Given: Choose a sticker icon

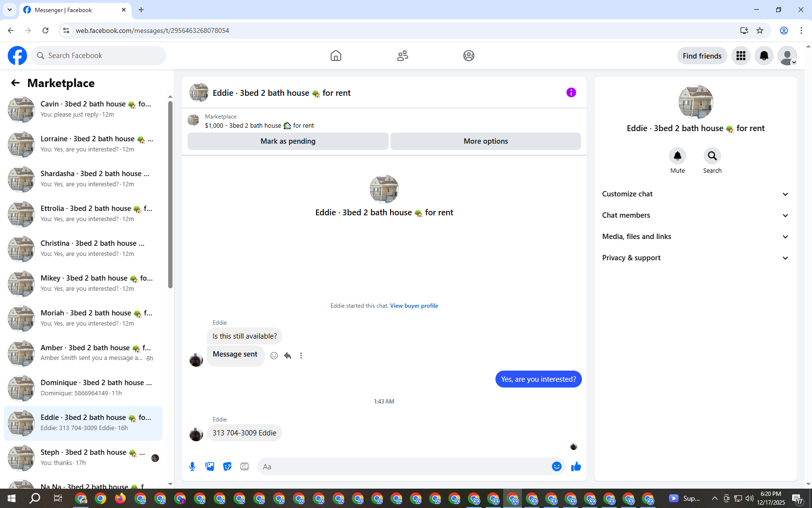Looking at the screenshot, I should (x=227, y=466).
